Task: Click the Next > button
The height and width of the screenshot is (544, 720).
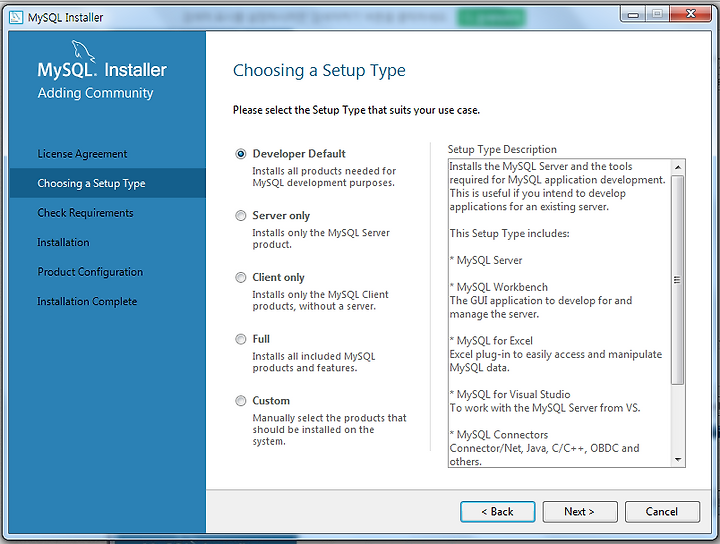Action: click(x=579, y=511)
